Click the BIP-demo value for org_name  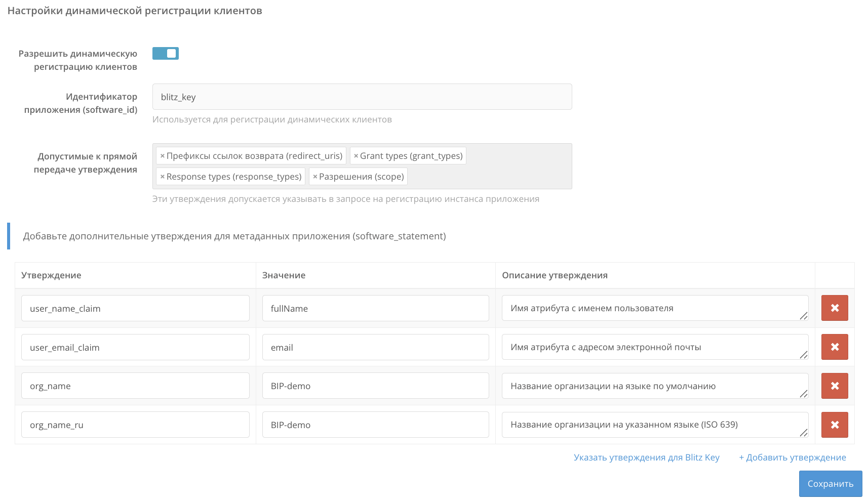coord(375,386)
